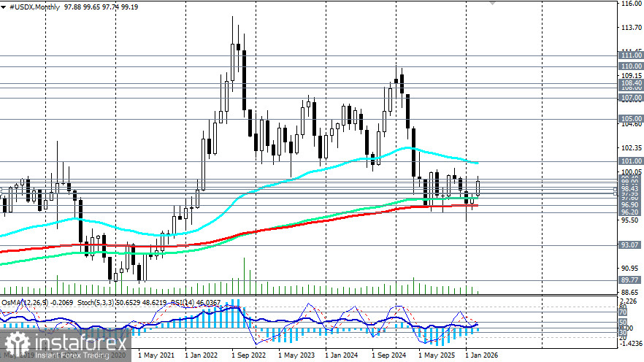Click the 100.05 price scale label
The image size is (644, 362).
click(632, 172)
